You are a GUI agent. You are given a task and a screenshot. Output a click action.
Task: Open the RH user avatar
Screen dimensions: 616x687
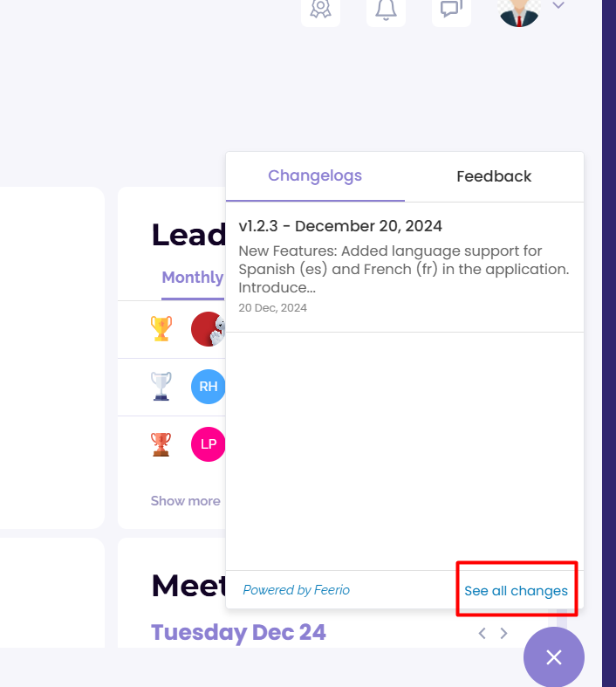209,387
